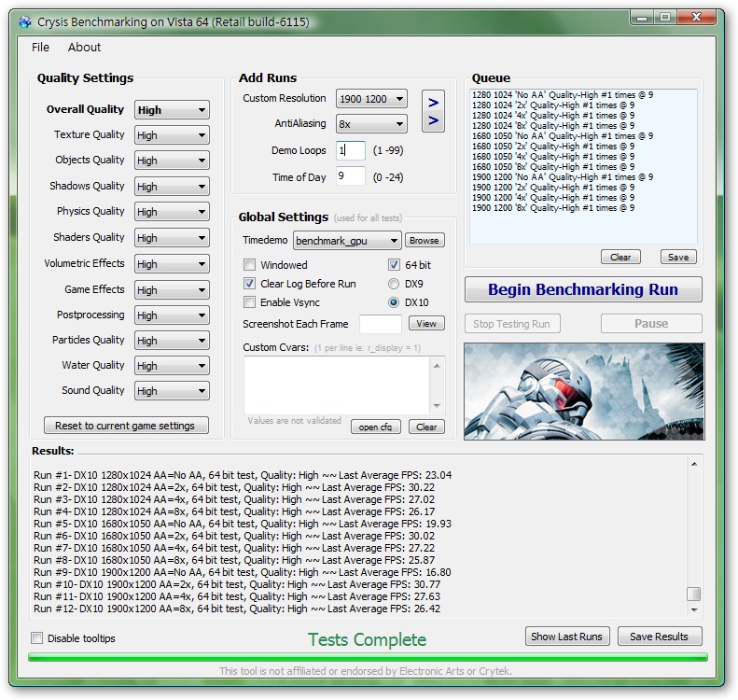Click result line Run #12 FPS 26.42

coord(237,609)
